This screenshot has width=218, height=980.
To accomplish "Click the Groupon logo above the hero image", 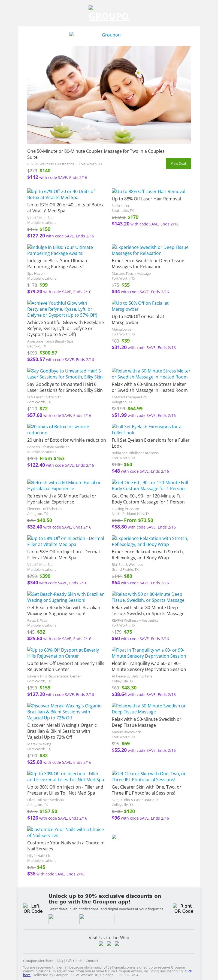I will pyautogui.click(x=109, y=35).
